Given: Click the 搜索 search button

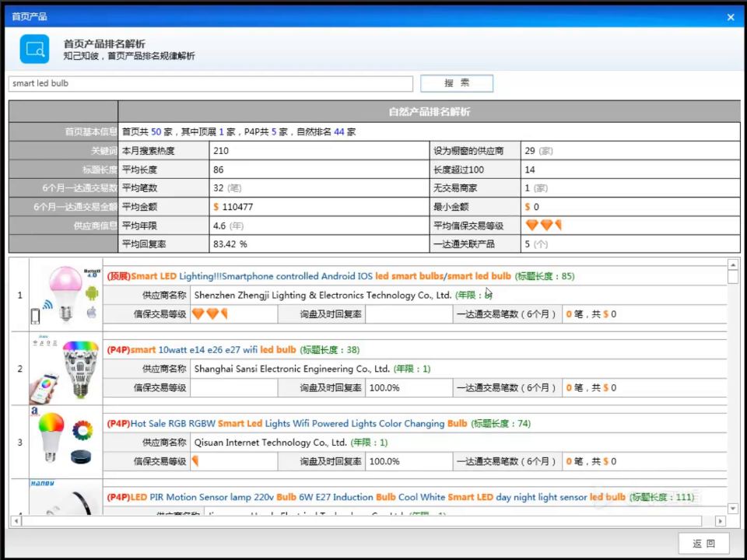Looking at the screenshot, I should coord(457,83).
